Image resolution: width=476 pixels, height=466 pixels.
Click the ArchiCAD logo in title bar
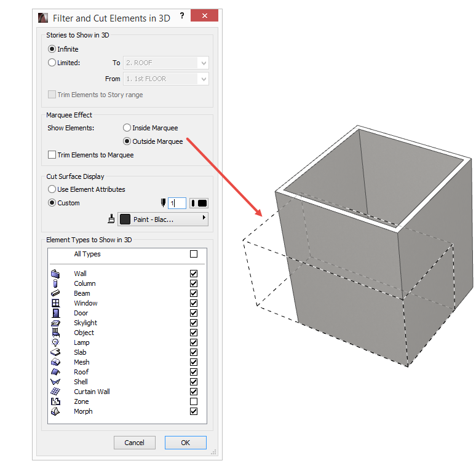point(43,18)
